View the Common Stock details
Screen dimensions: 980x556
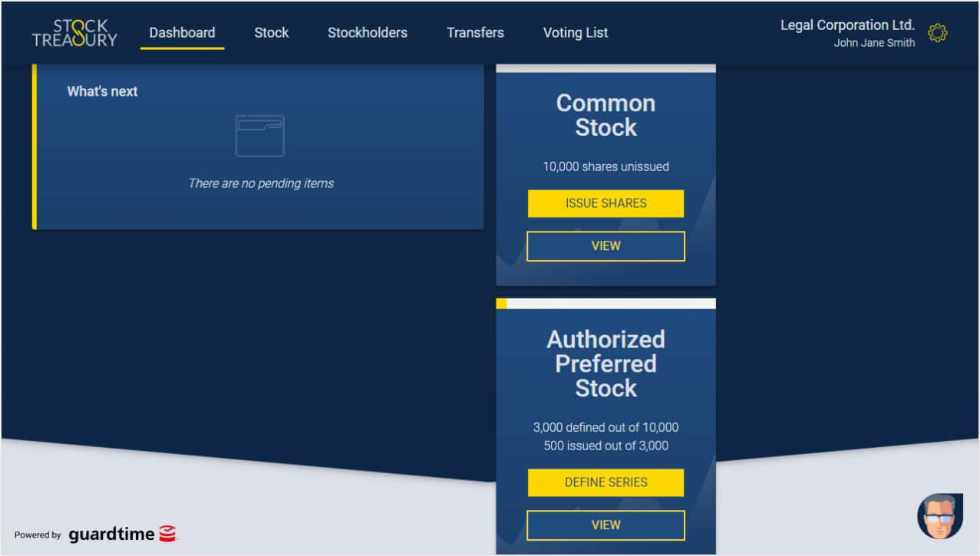(x=605, y=246)
